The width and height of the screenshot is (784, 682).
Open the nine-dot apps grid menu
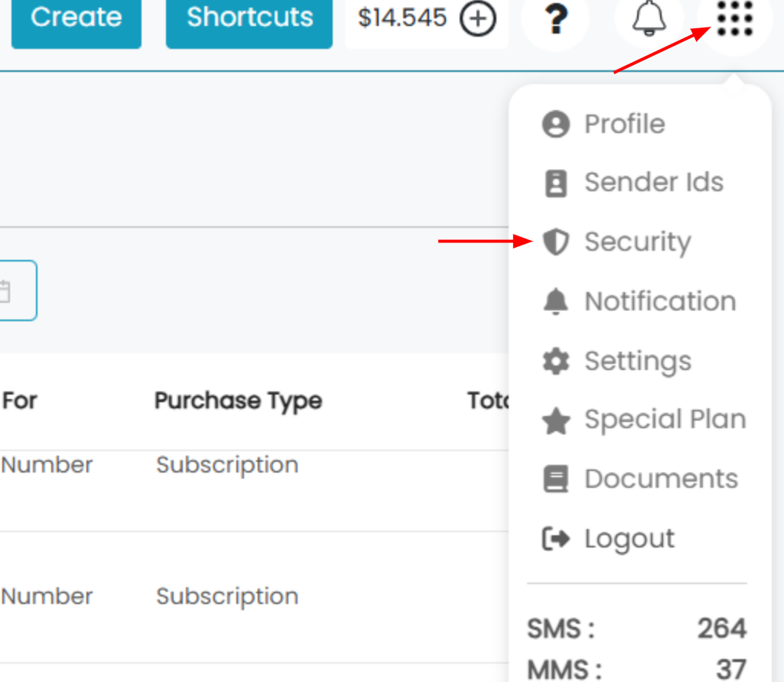[734, 19]
